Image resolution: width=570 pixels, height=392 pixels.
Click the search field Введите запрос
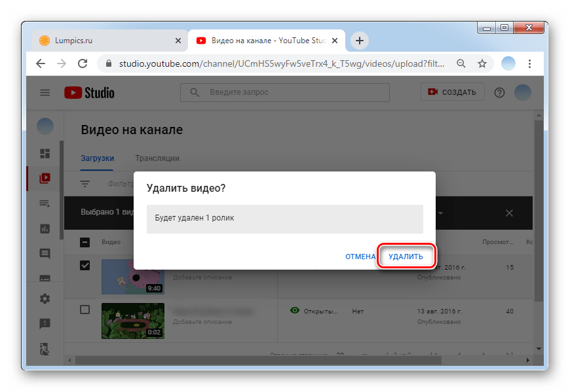(x=285, y=92)
